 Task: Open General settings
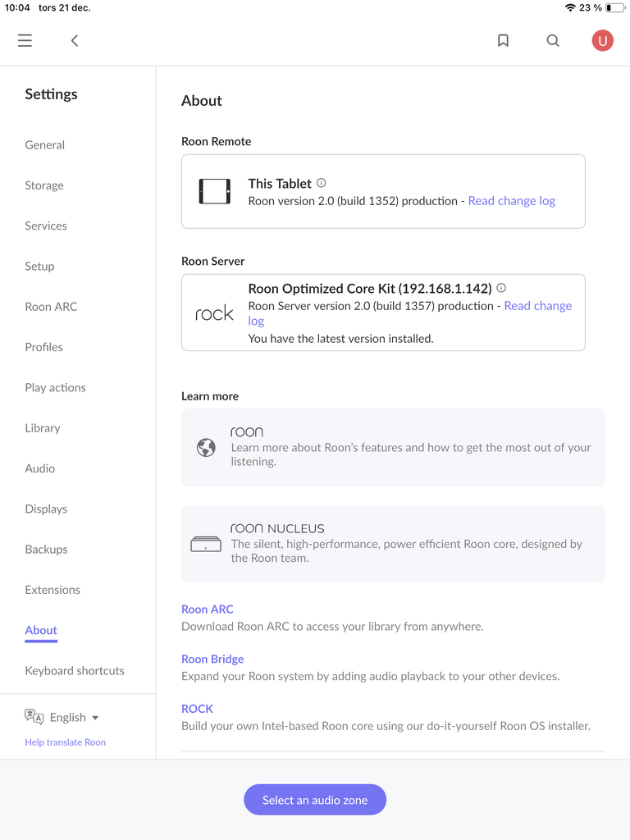[x=44, y=144]
